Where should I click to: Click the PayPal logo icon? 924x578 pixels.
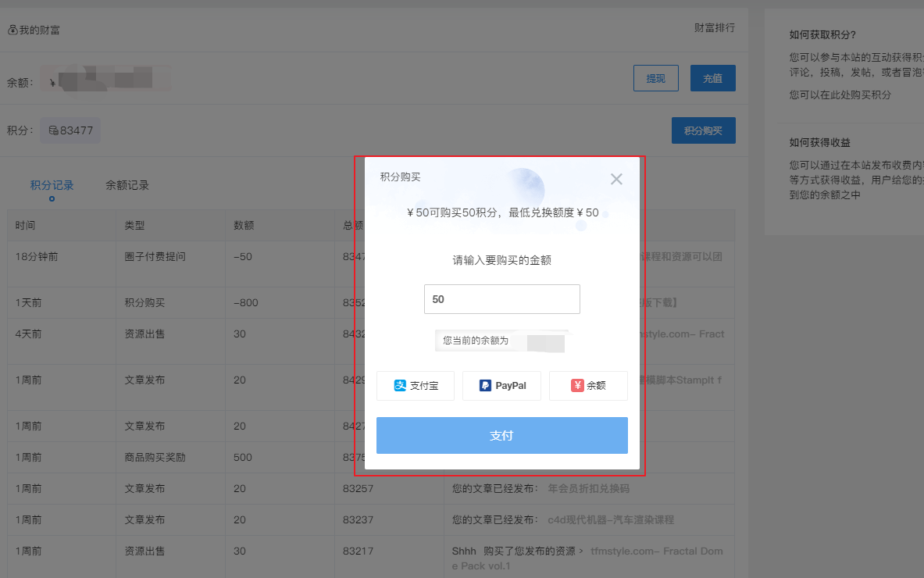click(x=485, y=386)
